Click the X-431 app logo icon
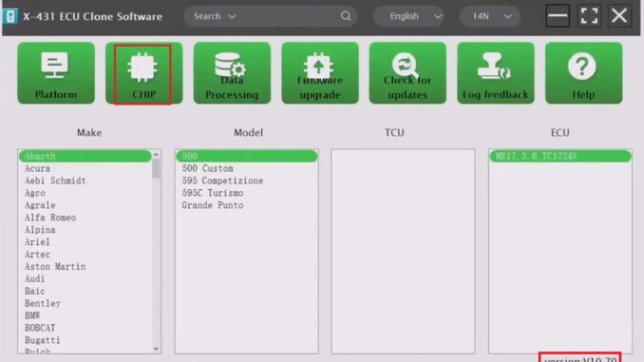 pos(9,16)
